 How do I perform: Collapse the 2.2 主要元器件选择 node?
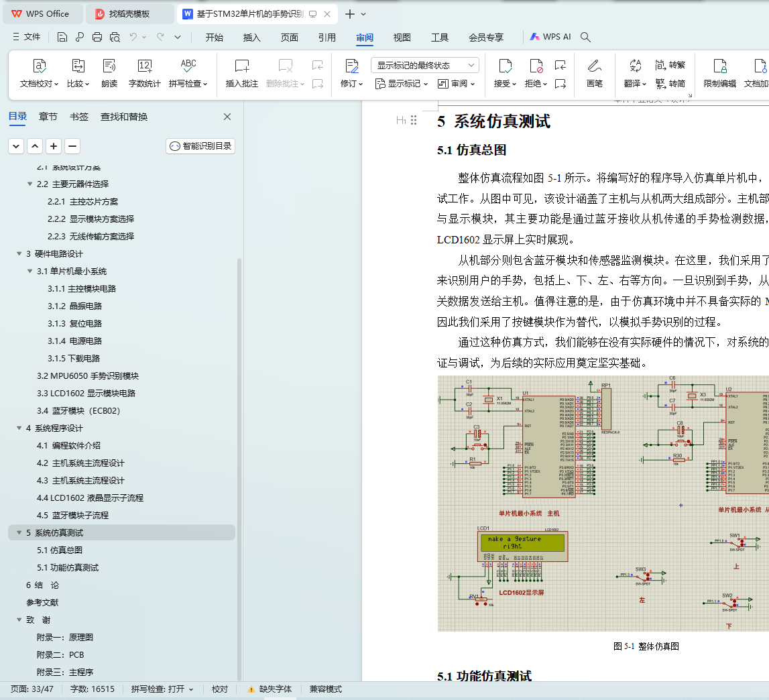(30, 184)
